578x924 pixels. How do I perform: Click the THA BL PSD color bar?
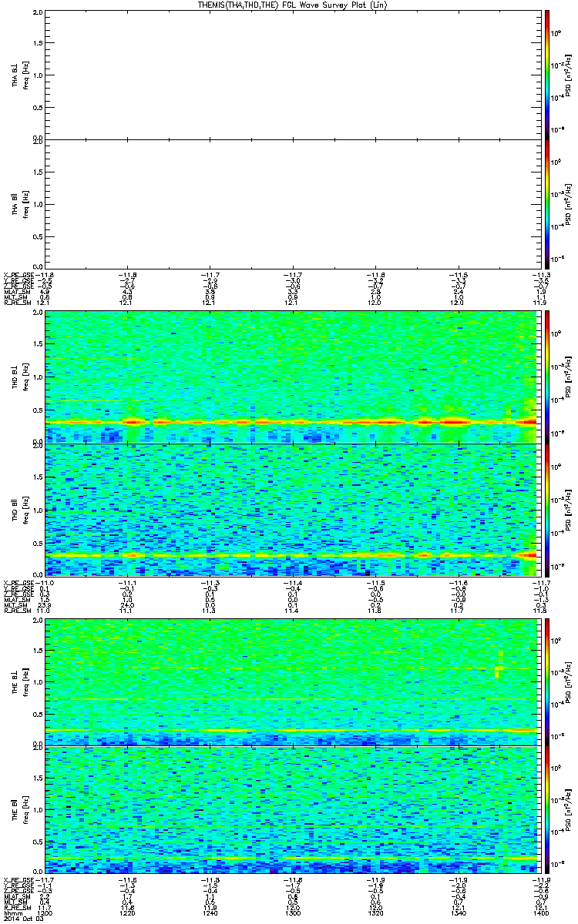tap(546, 75)
